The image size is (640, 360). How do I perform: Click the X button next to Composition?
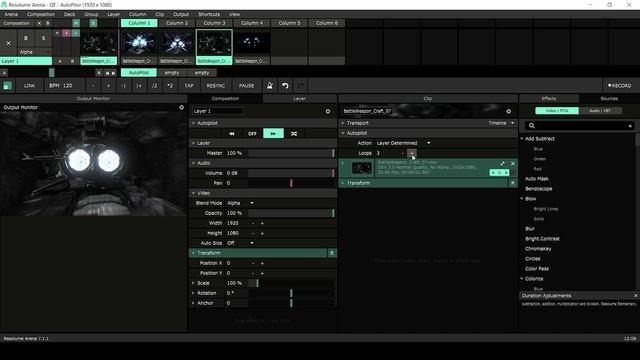click(39, 23)
